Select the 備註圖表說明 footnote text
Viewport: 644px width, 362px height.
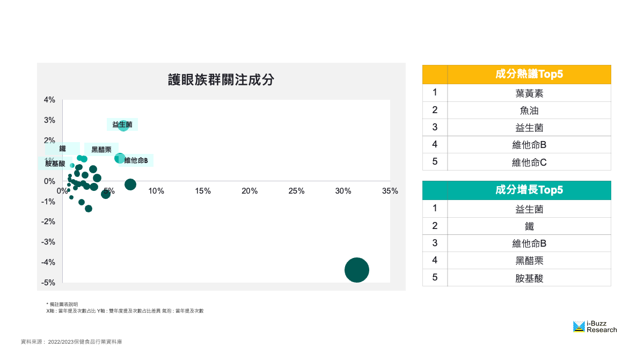[62, 304]
